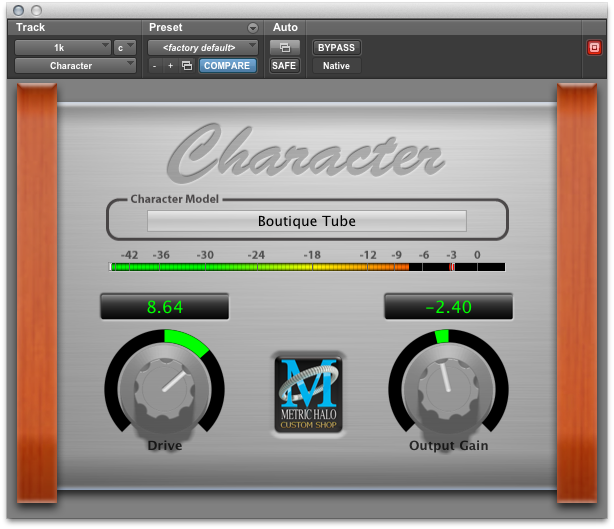This screenshot has height=529, width=614.
Task: Toggle the BYPASS button
Action: [336, 48]
